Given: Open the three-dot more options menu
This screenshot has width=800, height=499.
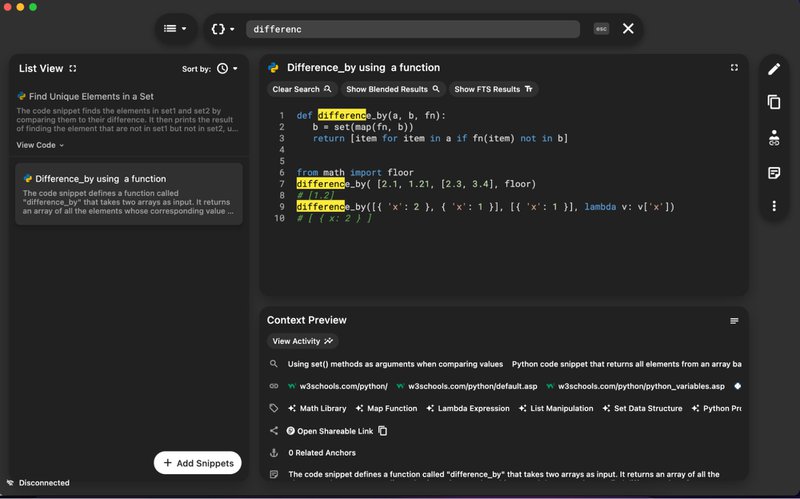Looking at the screenshot, I should (773, 206).
